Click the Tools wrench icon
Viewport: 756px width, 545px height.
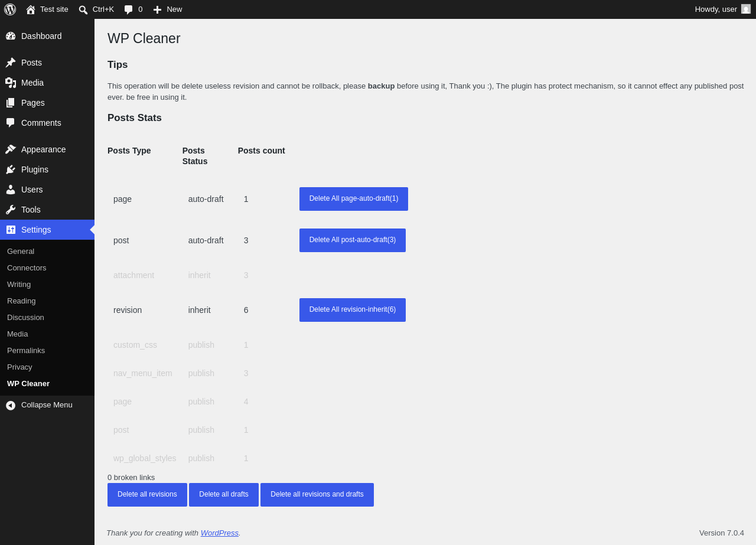[x=11, y=210]
